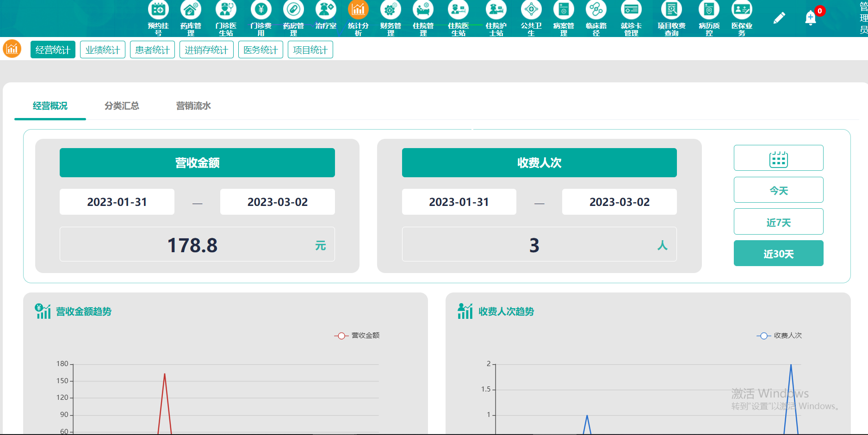Switch to the 经营统计 section
Viewport: 868px width, 435px height.
(x=53, y=50)
